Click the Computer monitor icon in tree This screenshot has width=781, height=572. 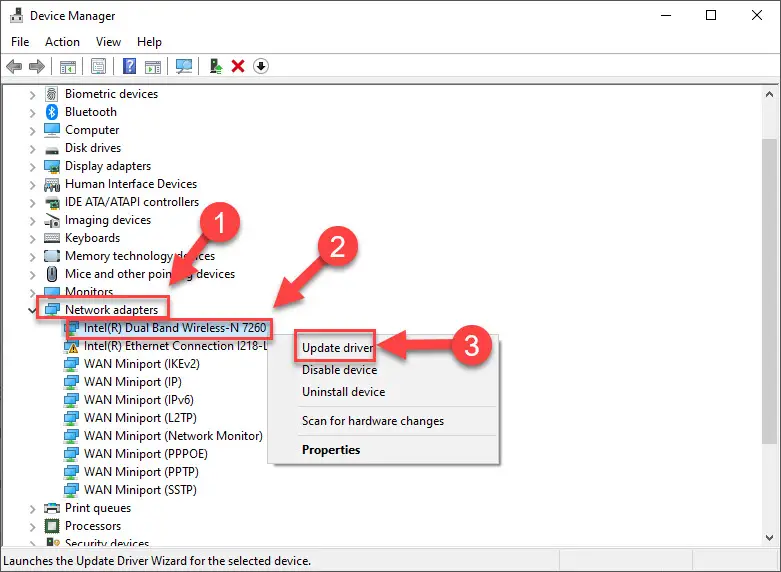(52, 130)
